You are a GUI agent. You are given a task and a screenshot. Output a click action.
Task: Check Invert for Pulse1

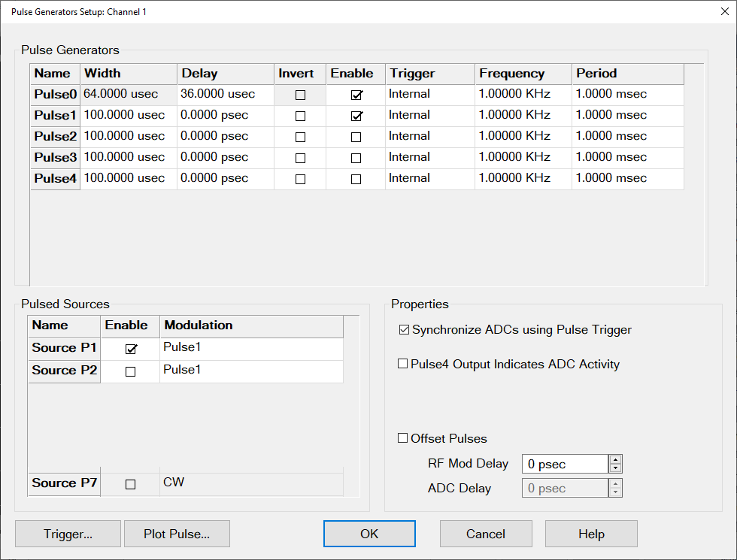tap(301, 117)
